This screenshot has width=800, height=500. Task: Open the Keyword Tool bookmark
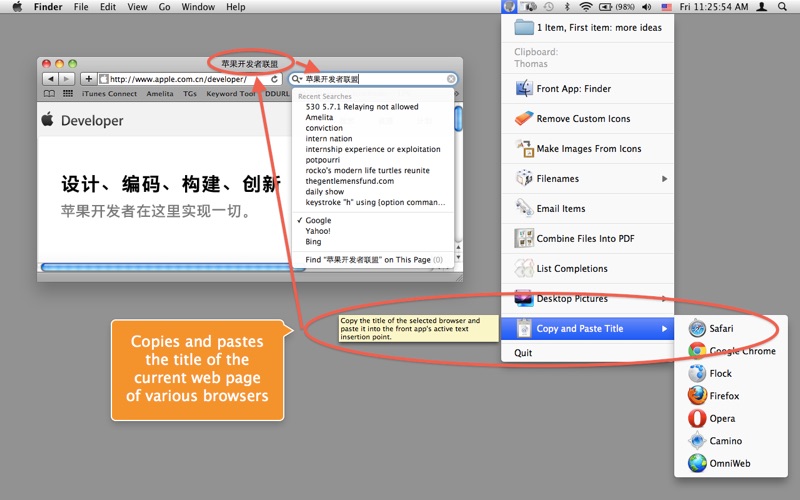[x=231, y=94]
